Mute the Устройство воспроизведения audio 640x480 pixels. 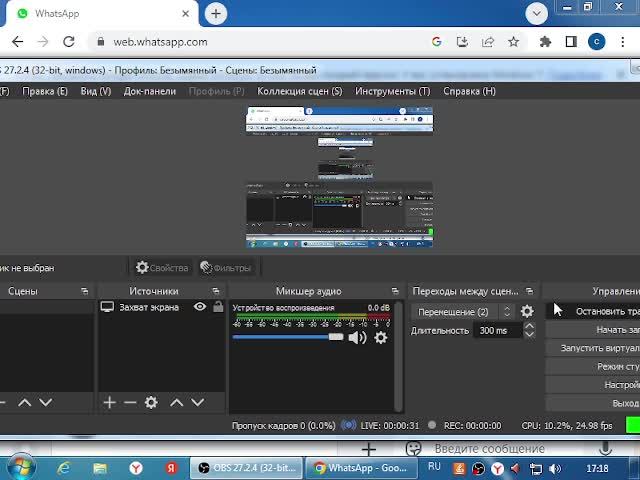click(x=358, y=338)
